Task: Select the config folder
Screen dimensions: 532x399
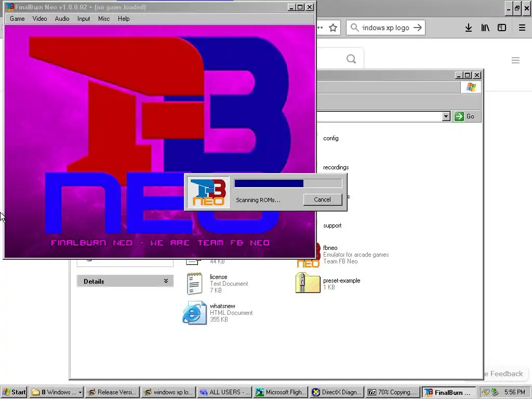Action: (x=331, y=138)
